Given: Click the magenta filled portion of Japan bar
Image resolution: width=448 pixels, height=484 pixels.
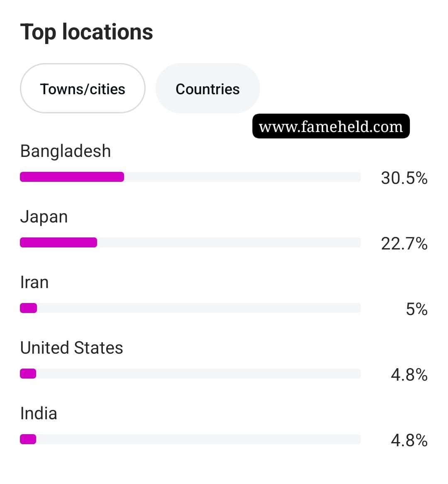Looking at the screenshot, I should (x=58, y=242).
